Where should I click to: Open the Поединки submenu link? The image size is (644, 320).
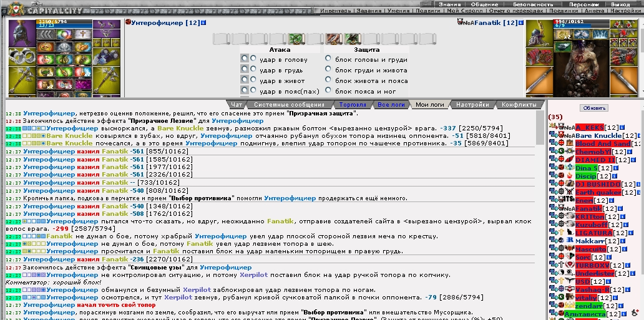(565, 11)
